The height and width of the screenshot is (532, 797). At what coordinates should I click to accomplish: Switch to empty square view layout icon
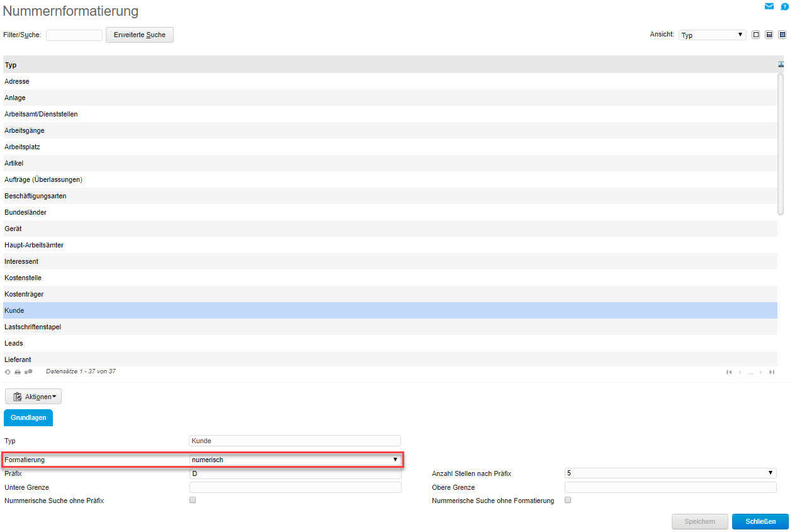click(x=756, y=35)
